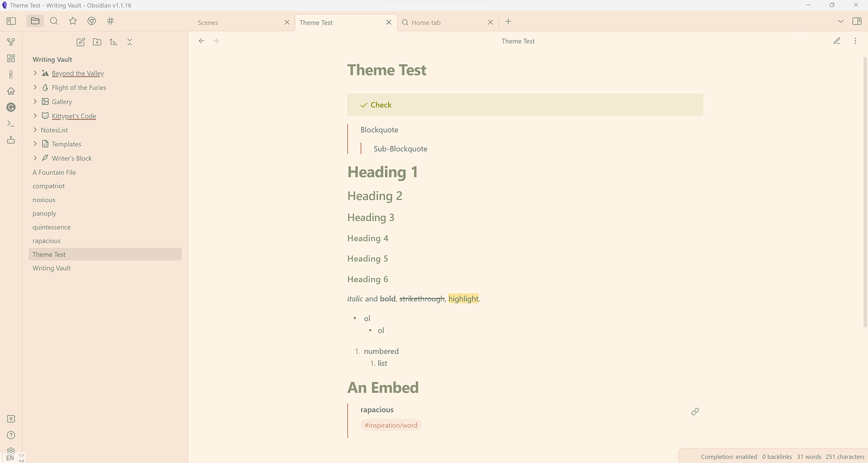Image resolution: width=868 pixels, height=463 pixels.
Task: Click the new folder icon
Action: click(97, 42)
